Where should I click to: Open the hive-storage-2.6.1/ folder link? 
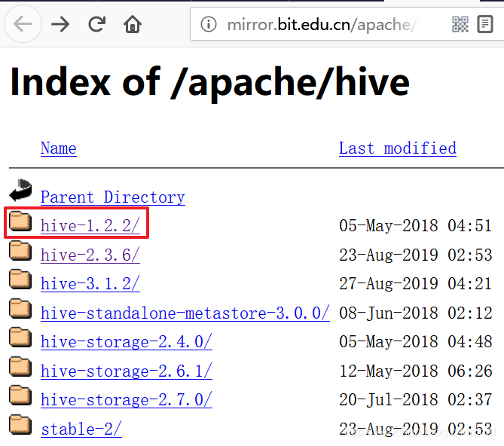pos(127,371)
